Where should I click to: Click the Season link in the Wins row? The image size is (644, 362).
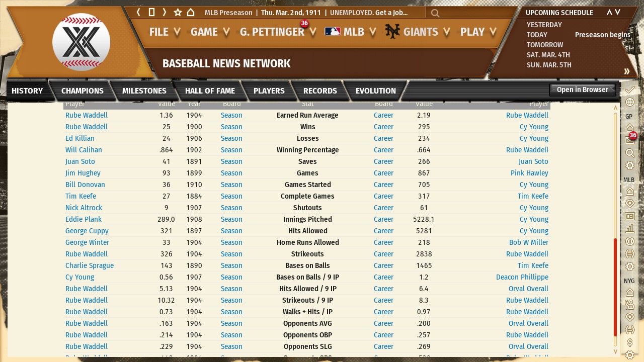(231, 127)
